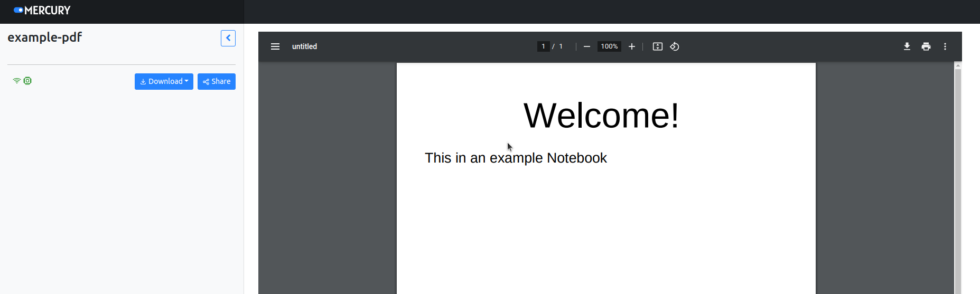Click the 100% zoom level field

click(x=609, y=46)
